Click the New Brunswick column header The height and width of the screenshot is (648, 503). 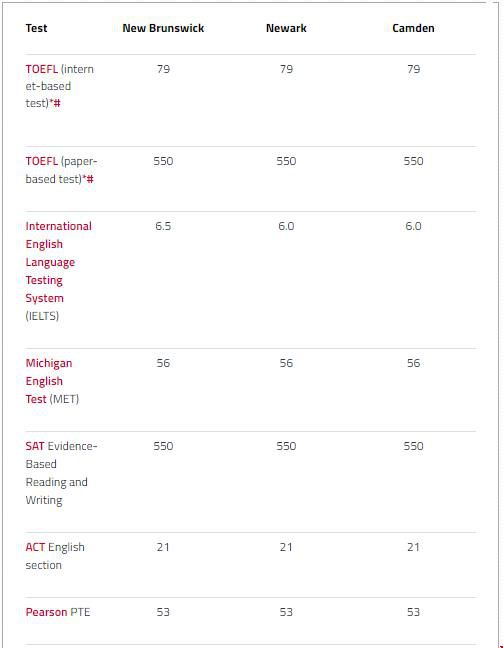163,28
